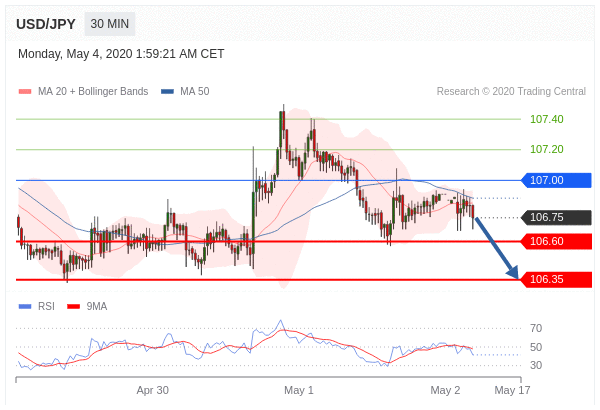
Task: Click the RSI 70 level label
Action: click(536, 328)
